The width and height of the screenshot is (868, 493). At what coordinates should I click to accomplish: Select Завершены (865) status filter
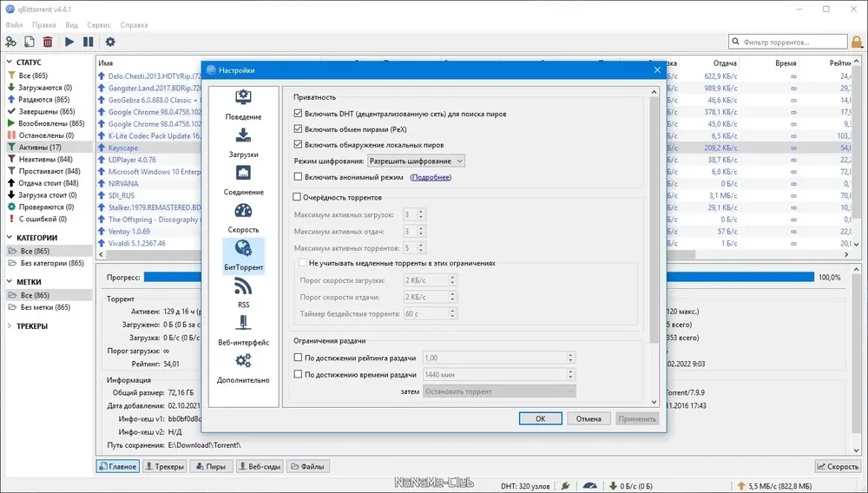pyautogui.click(x=47, y=111)
